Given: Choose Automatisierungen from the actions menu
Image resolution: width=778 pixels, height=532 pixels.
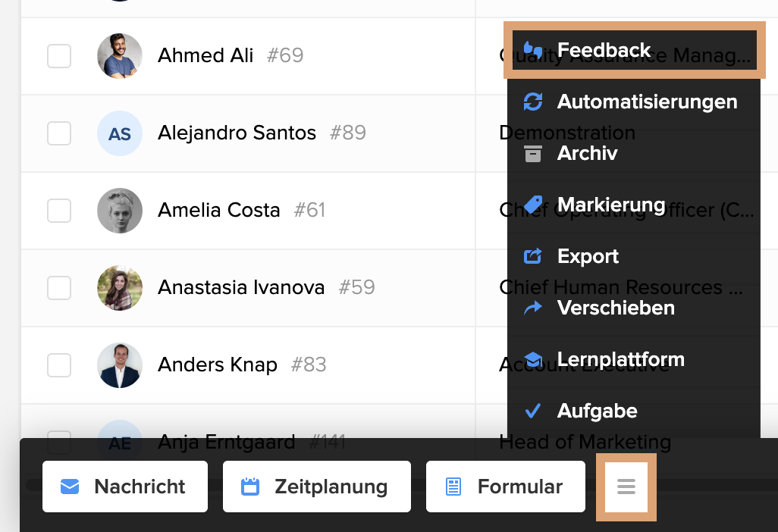Looking at the screenshot, I should [x=647, y=102].
